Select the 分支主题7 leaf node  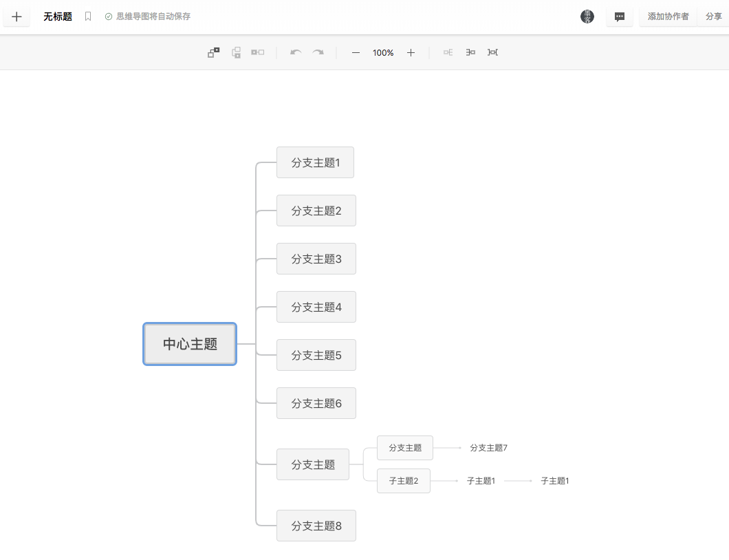point(488,448)
